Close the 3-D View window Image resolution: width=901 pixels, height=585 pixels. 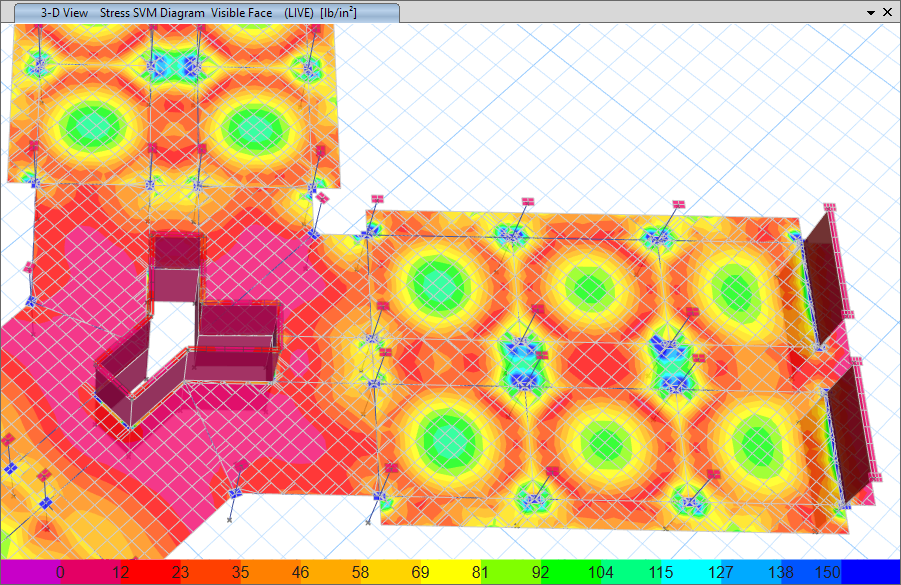(x=889, y=12)
